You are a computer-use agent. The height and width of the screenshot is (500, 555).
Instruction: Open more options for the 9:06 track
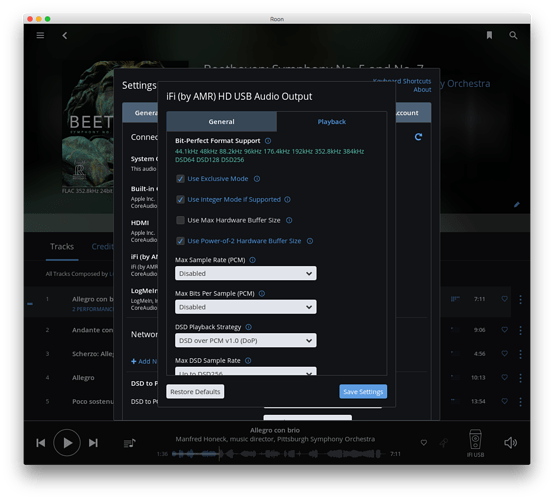pyautogui.click(x=520, y=330)
